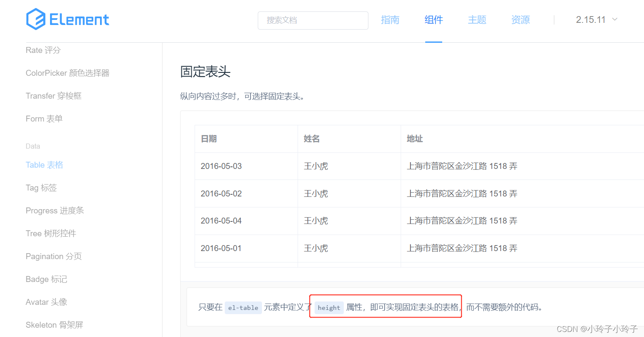Viewport: 644px width, 337px height.
Task: Click 王小虎 in the 2016-05-04 row
Action: 316,221
